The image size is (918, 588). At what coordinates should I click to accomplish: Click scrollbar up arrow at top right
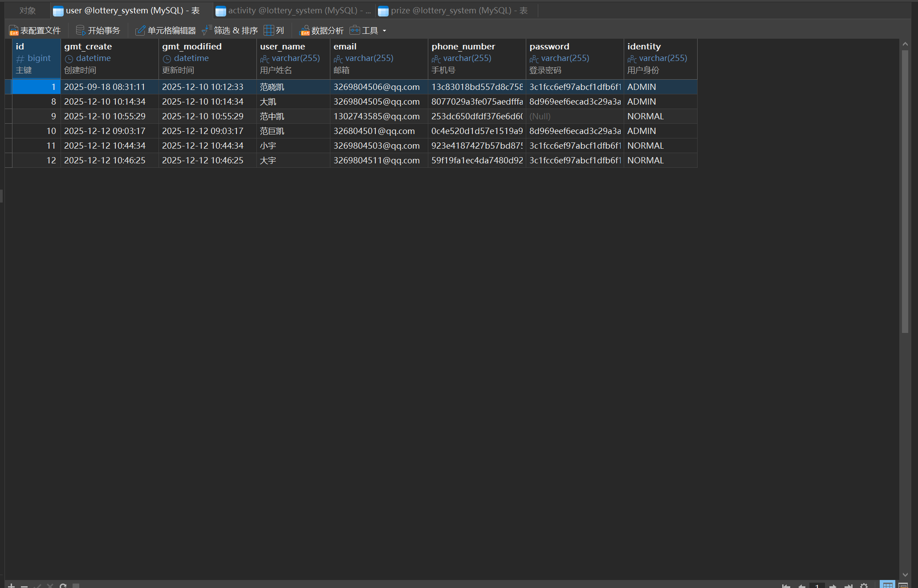pyautogui.click(x=905, y=44)
